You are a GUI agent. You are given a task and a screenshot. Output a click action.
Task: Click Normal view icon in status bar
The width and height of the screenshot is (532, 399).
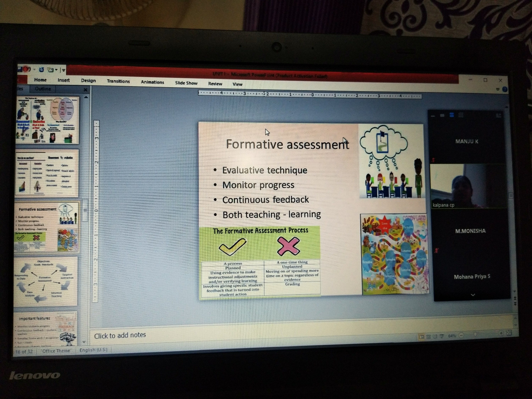click(422, 337)
